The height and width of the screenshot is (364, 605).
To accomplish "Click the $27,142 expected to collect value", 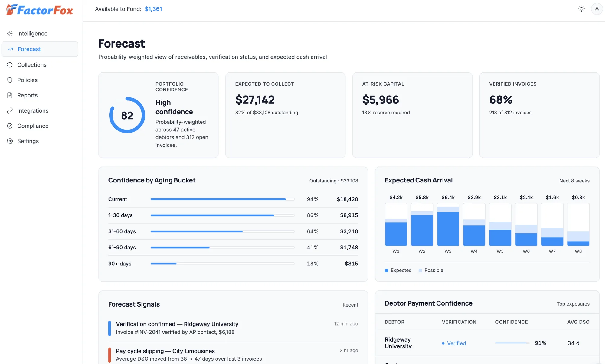I will (x=255, y=100).
